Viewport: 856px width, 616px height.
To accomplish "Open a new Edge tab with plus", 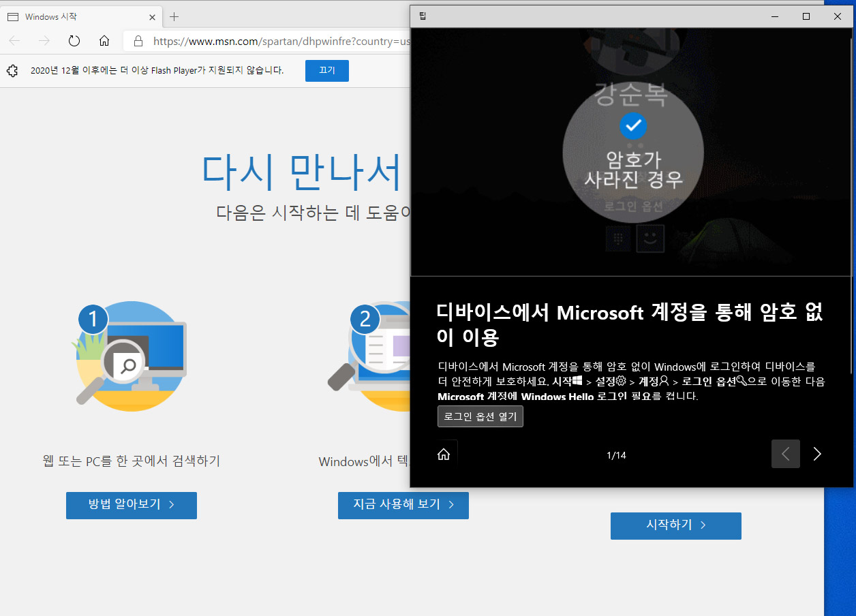I will click(x=174, y=16).
